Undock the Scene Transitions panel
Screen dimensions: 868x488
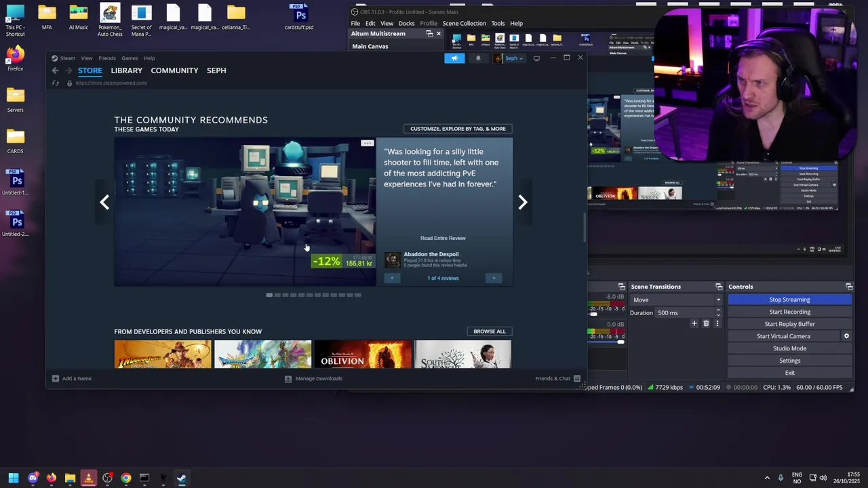719,287
